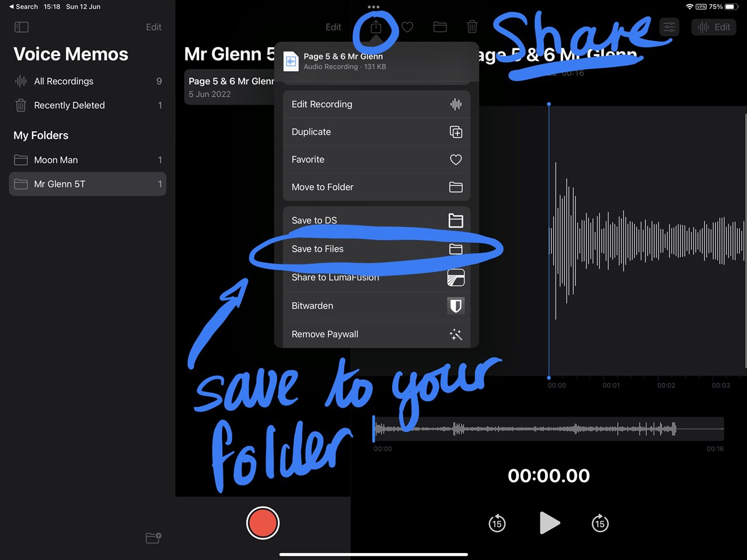This screenshot has height=560, width=747.
Task: Tap the folder icon in top toolbar
Action: 440,27
